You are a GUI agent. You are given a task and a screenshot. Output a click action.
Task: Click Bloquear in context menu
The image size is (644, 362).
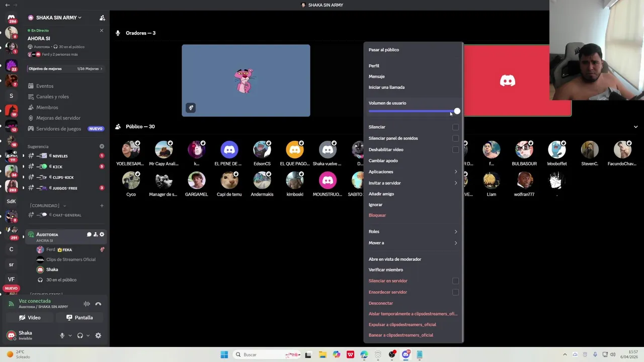coord(377,215)
